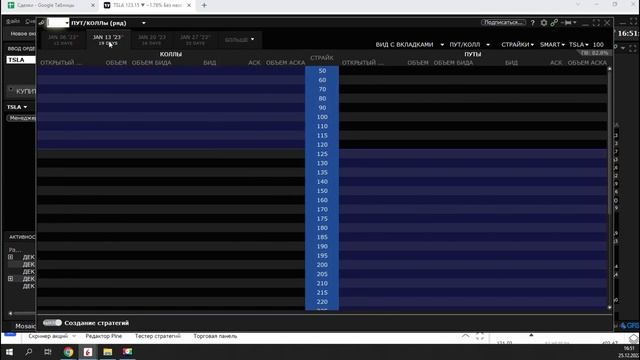640x360 pixels.
Task: Select strike 125 row
Action: (x=322, y=154)
